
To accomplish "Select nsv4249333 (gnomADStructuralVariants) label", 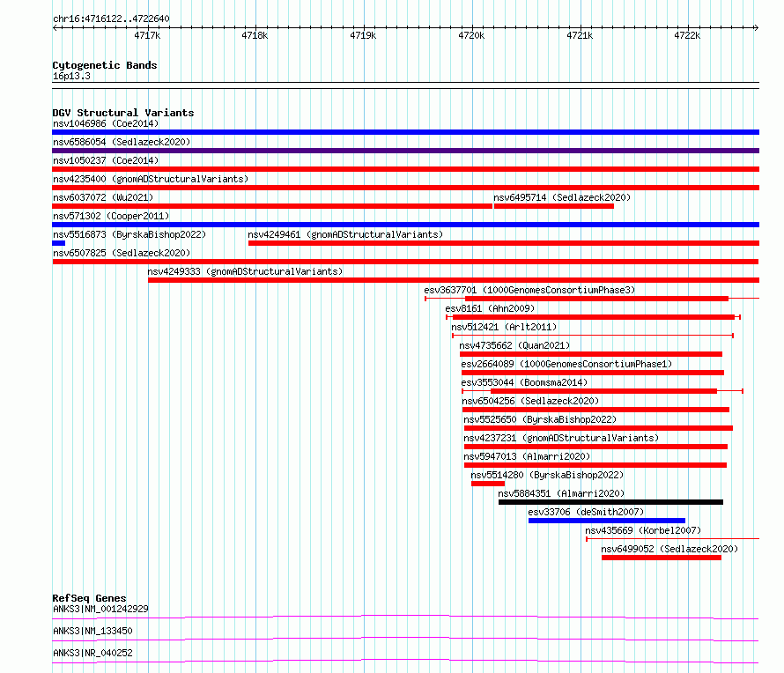I will (x=245, y=271).
